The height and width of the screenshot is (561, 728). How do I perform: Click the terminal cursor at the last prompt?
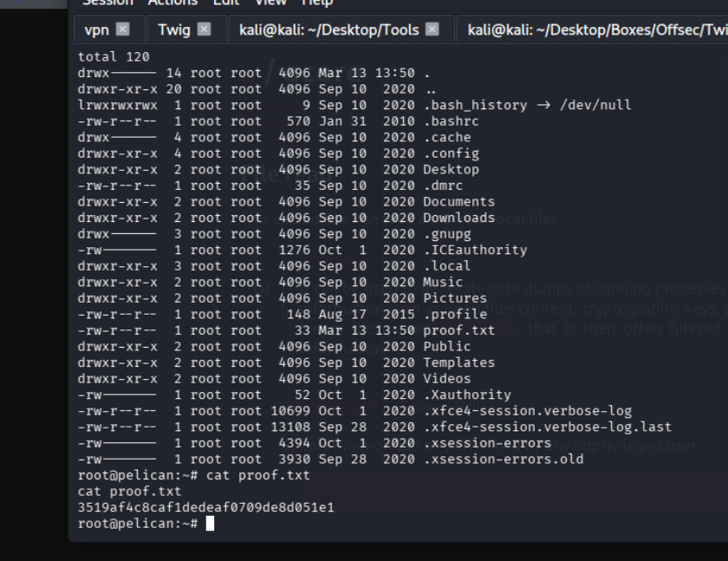210,524
